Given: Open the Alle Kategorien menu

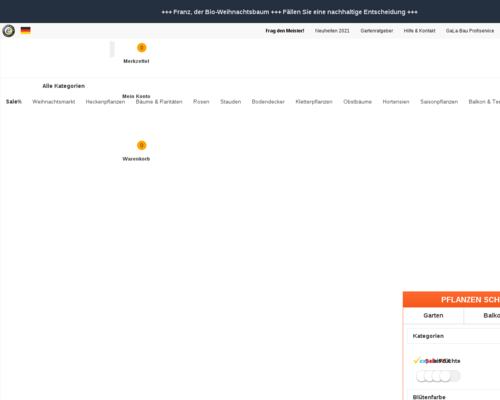Looking at the screenshot, I should [63, 86].
